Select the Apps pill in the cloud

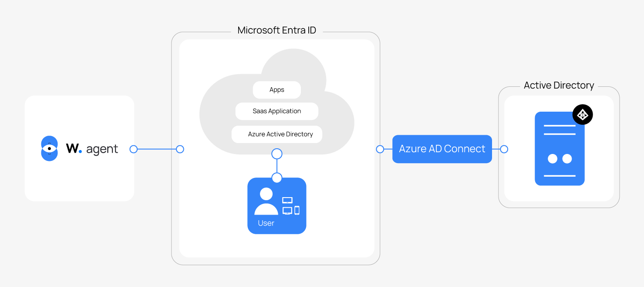coord(277,90)
